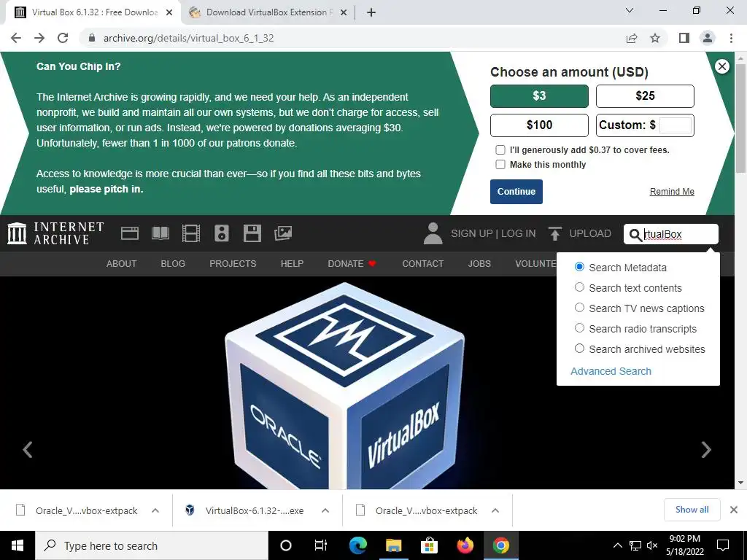
Task: Select Search archived websites option
Action: (579, 349)
